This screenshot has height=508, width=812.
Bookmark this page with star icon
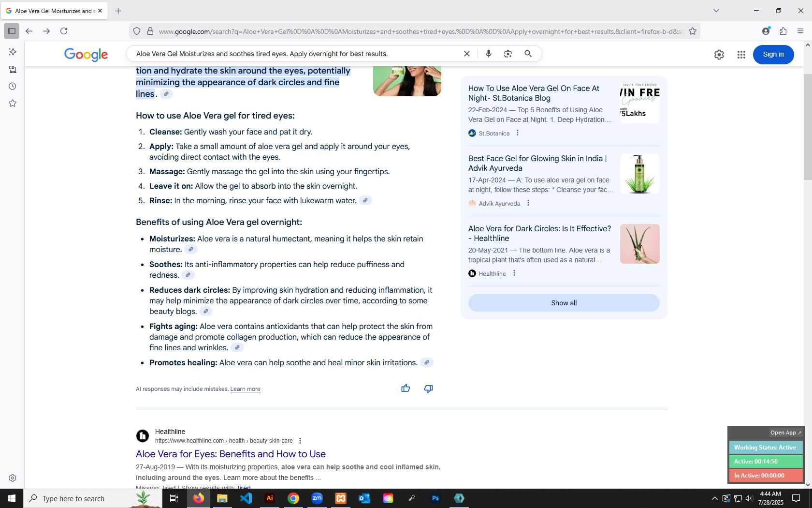pos(693,31)
